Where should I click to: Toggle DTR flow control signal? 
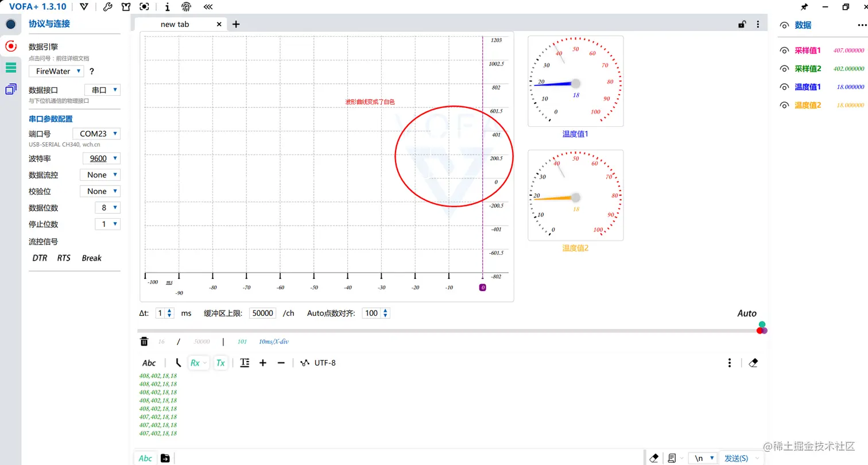click(x=40, y=258)
